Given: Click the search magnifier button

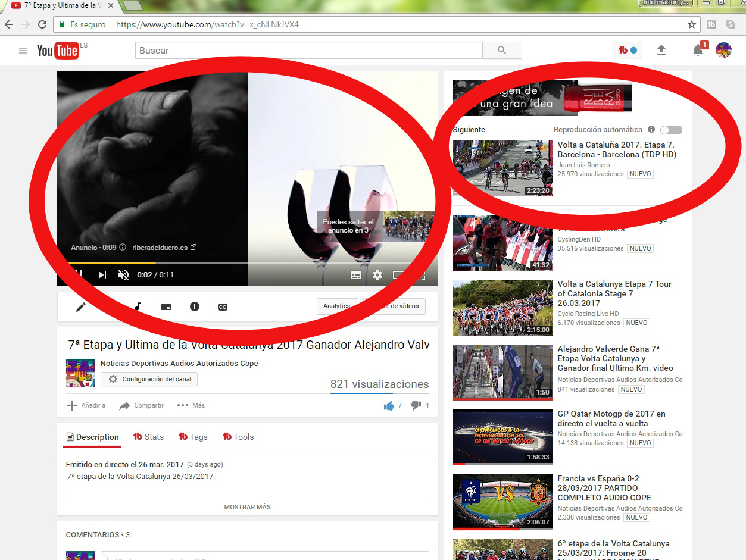Looking at the screenshot, I should pyautogui.click(x=502, y=51).
